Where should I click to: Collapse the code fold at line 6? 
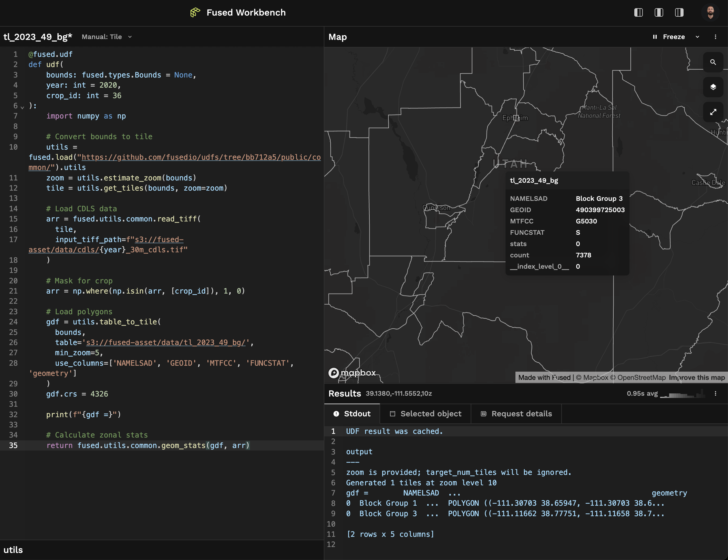pos(22,107)
